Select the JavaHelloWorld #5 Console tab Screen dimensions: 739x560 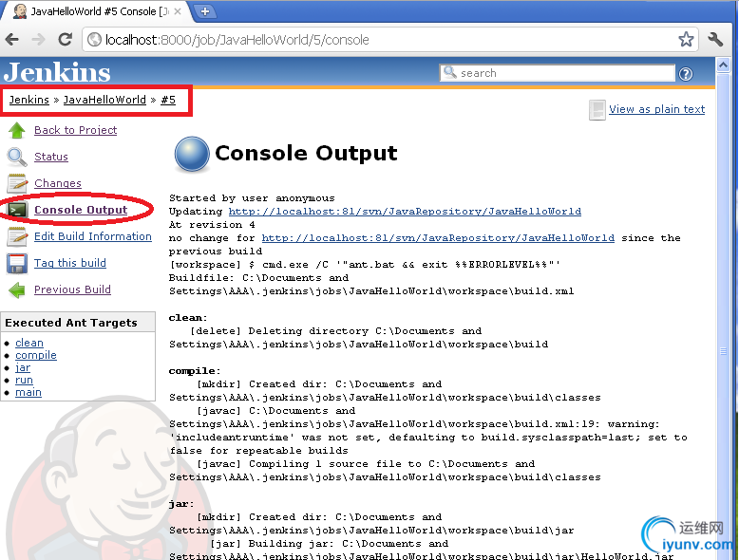pyautogui.click(x=97, y=11)
